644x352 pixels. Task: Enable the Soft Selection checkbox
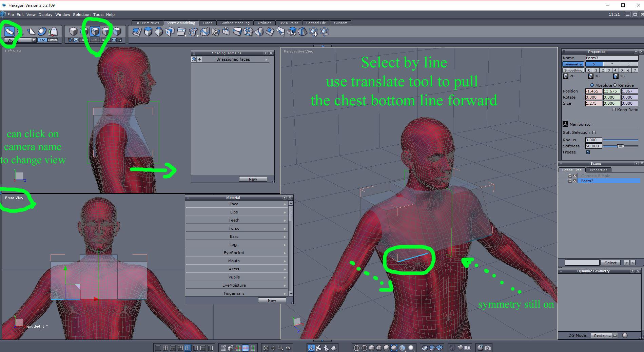[x=594, y=132]
